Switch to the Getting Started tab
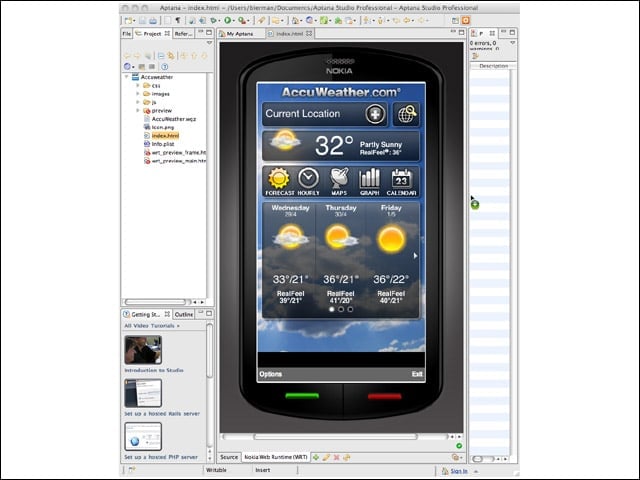The image size is (640, 480). pyautogui.click(x=146, y=314)
